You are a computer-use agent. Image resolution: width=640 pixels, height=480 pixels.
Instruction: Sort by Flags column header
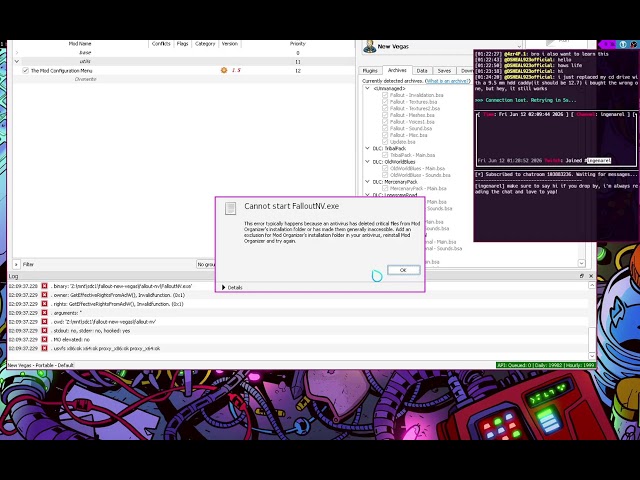coord(182,44)
